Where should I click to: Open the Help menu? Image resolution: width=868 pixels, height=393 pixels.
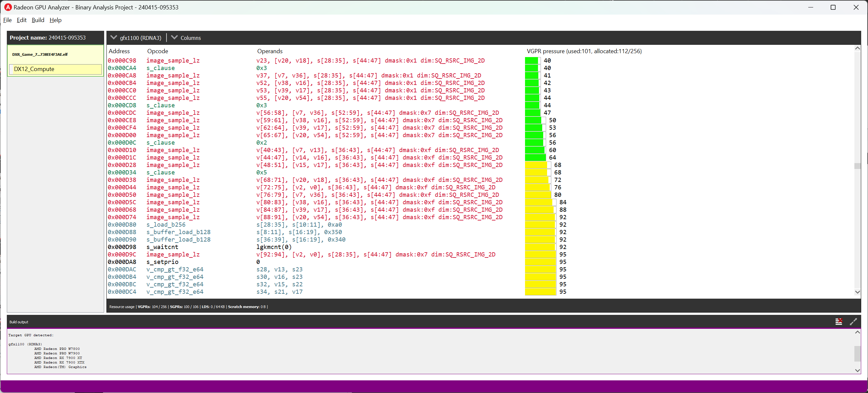tap(55, 20)
